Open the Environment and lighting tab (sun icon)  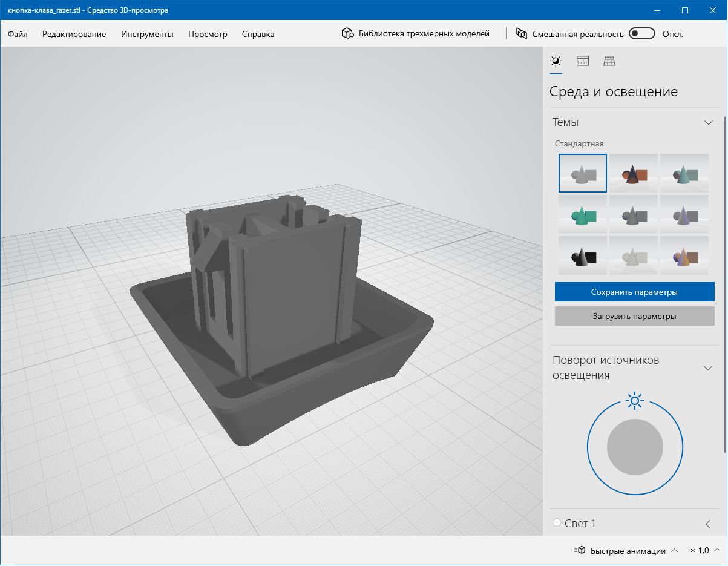(556, 61)
